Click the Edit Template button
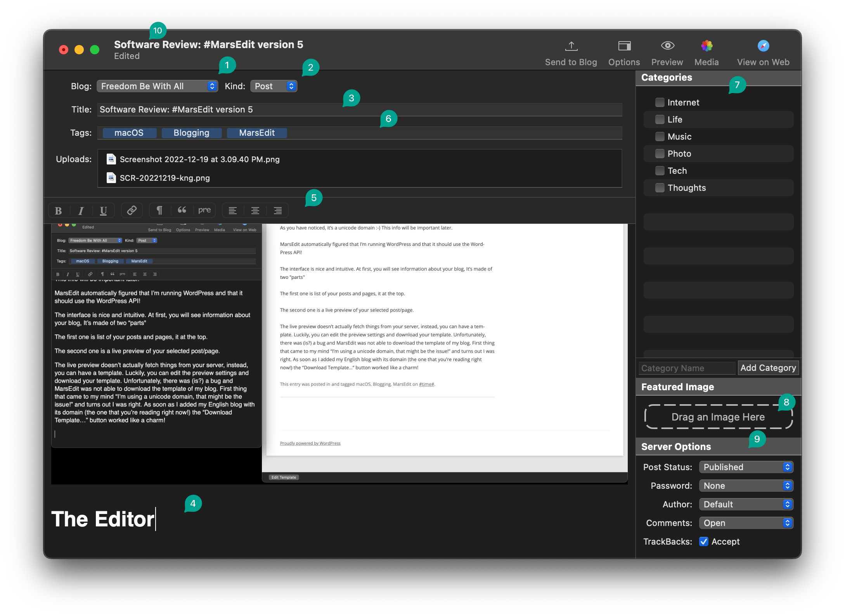Screen dimensions: 845x616 284,477
